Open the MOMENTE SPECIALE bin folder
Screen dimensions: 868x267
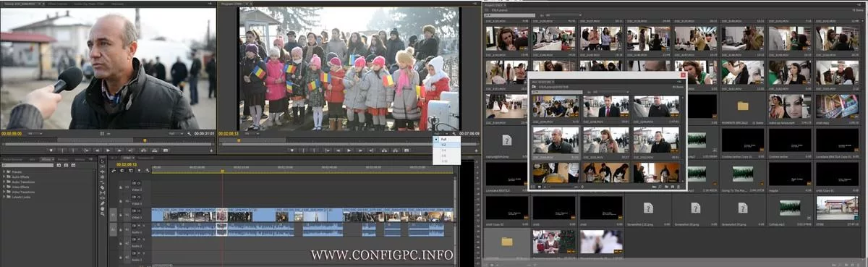click(x=742, y=106)
